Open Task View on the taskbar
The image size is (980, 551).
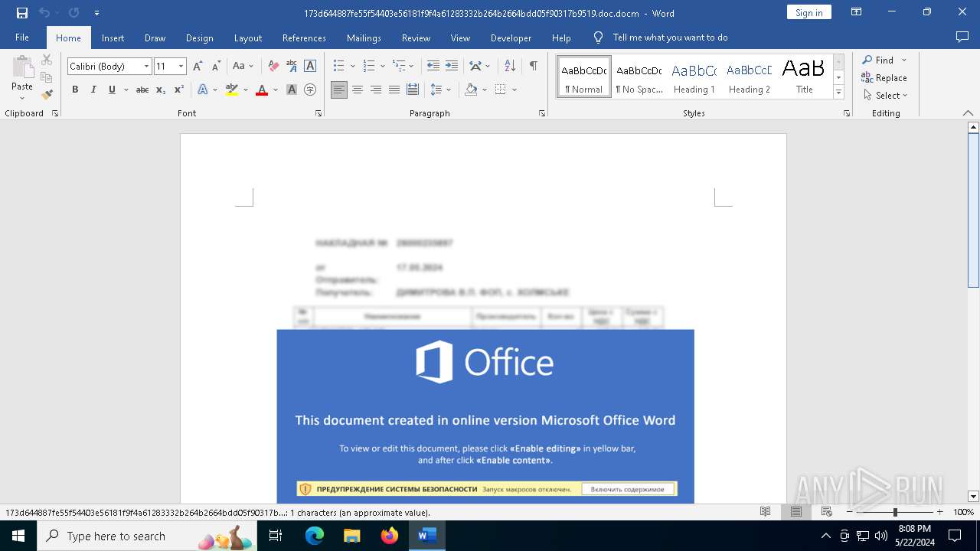[x=276, y=536]
